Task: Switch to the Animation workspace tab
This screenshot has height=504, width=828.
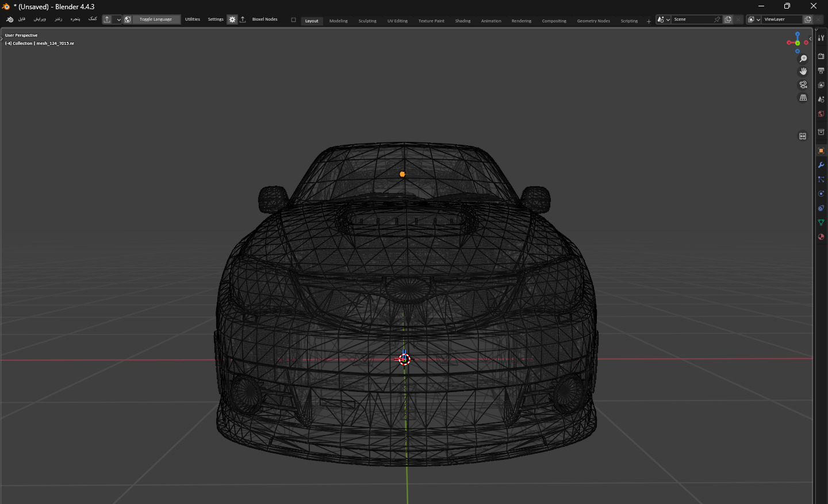Action: pyautogui.click(x=491, y=21)
